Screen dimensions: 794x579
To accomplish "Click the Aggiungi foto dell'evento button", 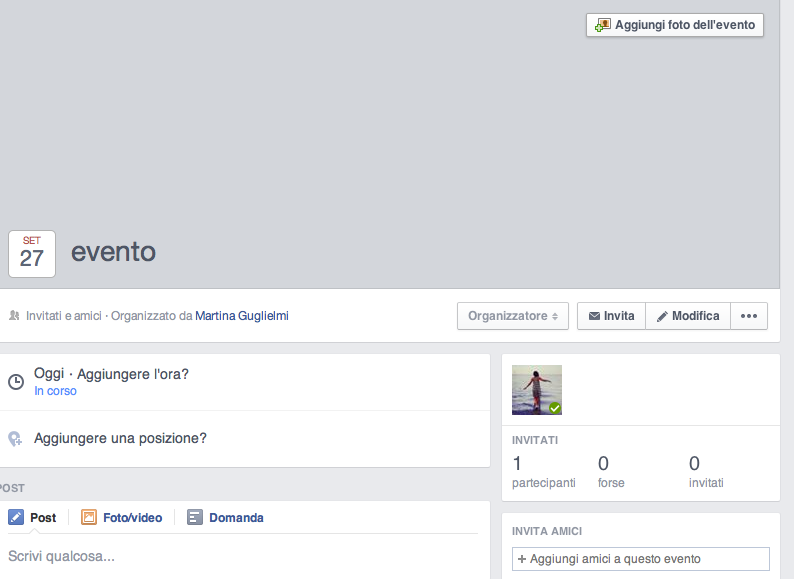I will click(675, 24).
